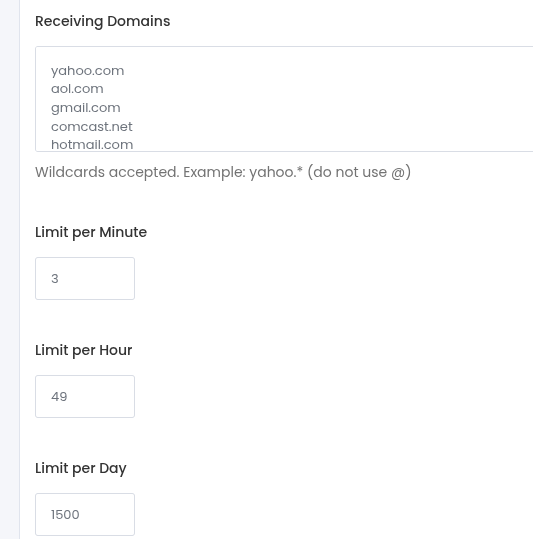Click the Limit per Hour label
This screenshot has width=533, height=539.
click(x=84, y=350)
